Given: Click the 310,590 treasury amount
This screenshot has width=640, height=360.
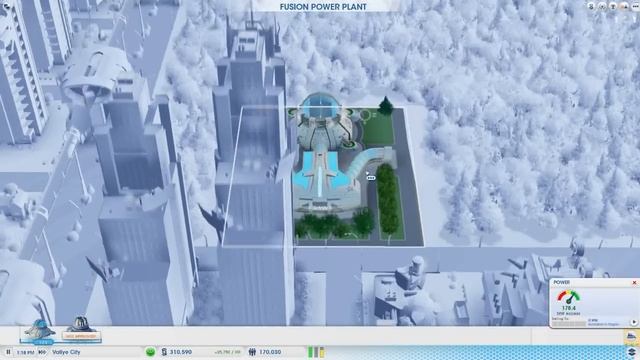Looking at the screenshot, I should (181, 352).
